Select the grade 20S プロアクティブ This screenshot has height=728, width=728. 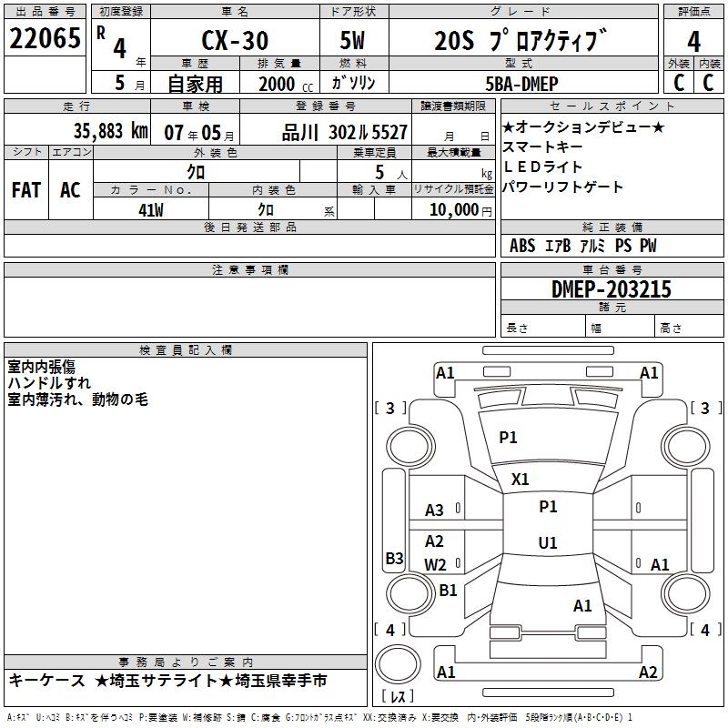521,40
